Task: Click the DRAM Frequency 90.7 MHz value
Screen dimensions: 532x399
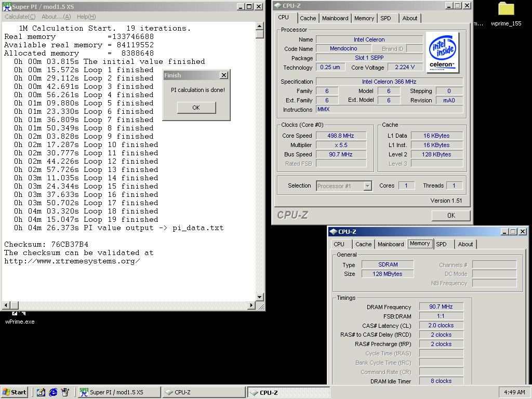Action: point(441,307)
